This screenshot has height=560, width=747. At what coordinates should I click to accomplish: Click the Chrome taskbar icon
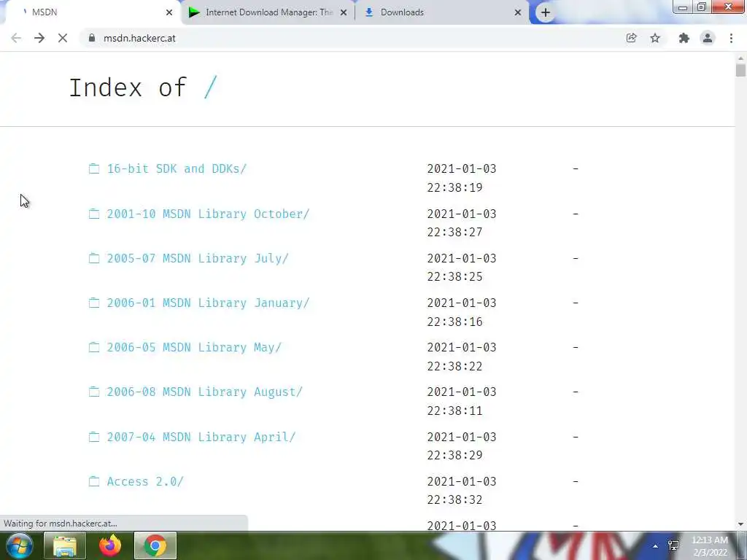click(x=155, y=545)
